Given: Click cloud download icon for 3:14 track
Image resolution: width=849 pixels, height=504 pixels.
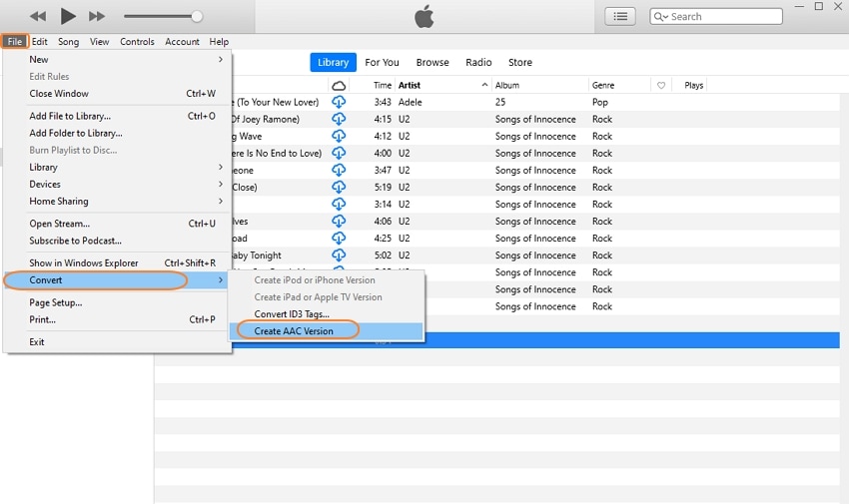Looking at the screenshot, I should pyautogui.click(x=339, y=204).
